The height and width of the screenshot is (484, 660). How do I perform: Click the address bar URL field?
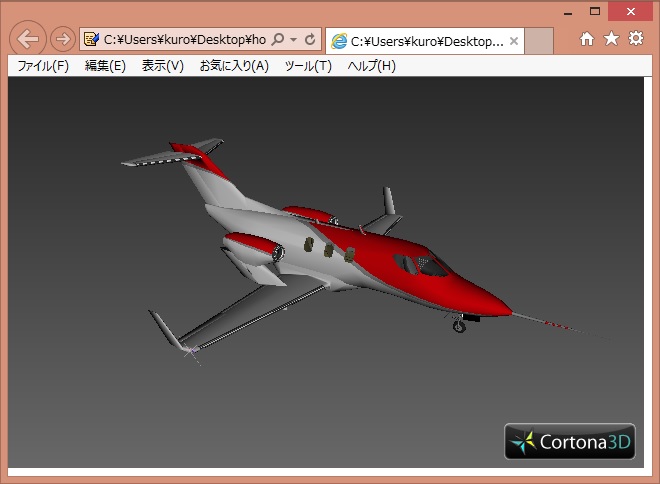coord(185,40)
